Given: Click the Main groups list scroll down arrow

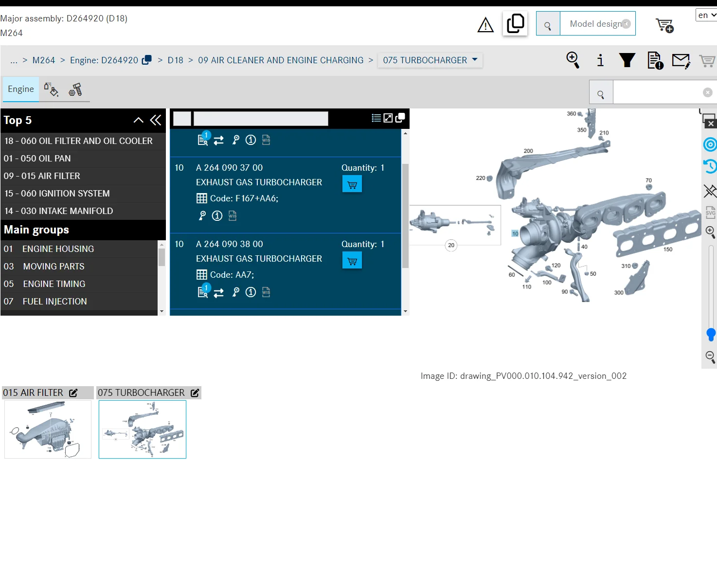Looking at the screenshot, I should pos(161,311).
